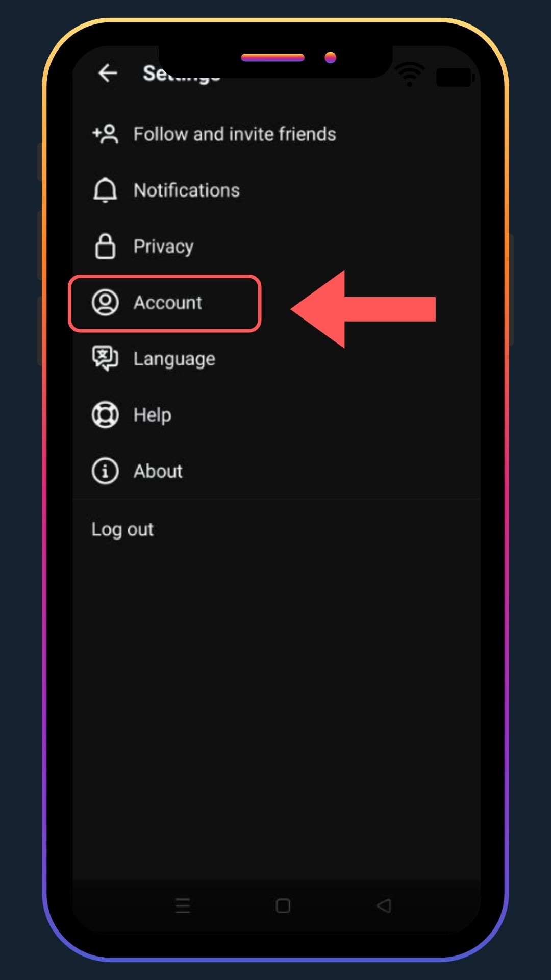
Task: Tap the Log out link
Action: pos(122,530)
